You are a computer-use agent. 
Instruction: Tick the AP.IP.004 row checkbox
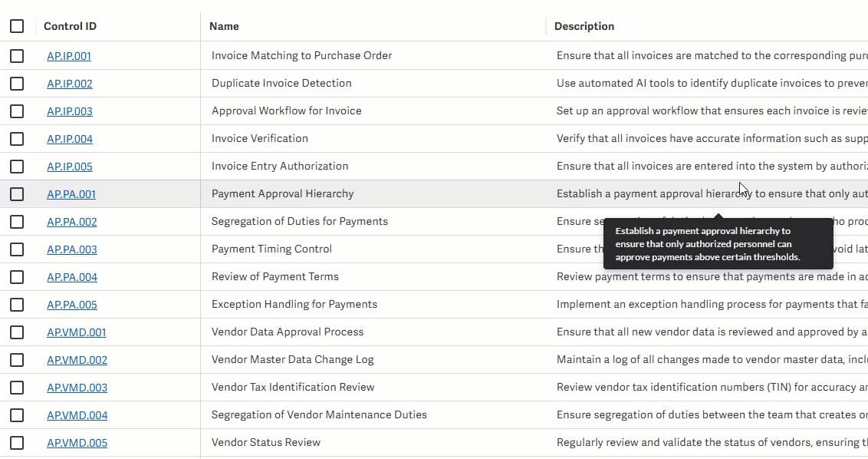tap(17, 139)
